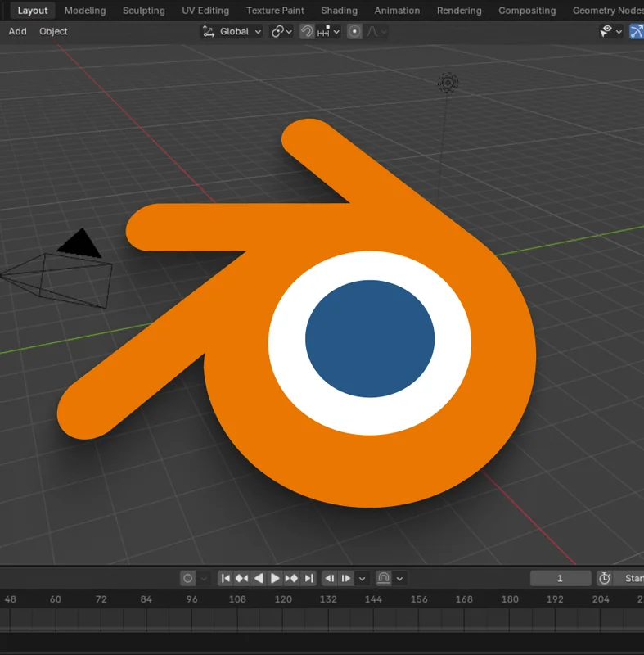Open the snapping options arrow
Viewport: 644px width, 655px height.
[x=336, y=32]
